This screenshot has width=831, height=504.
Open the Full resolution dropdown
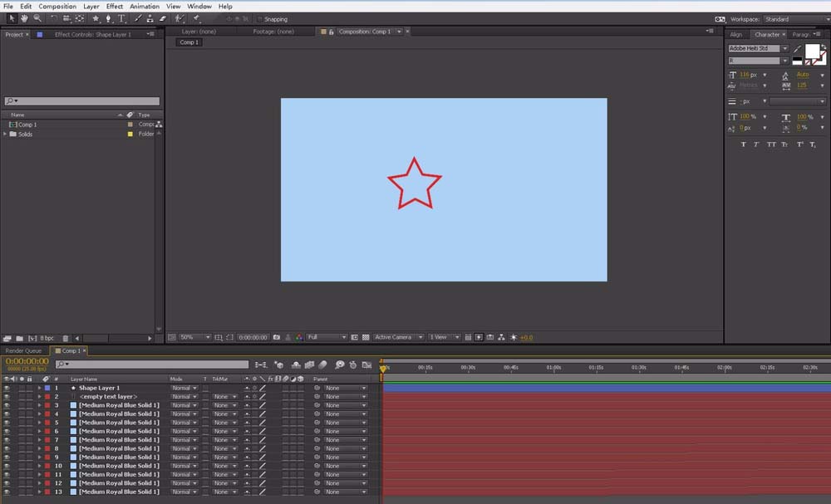327,337
